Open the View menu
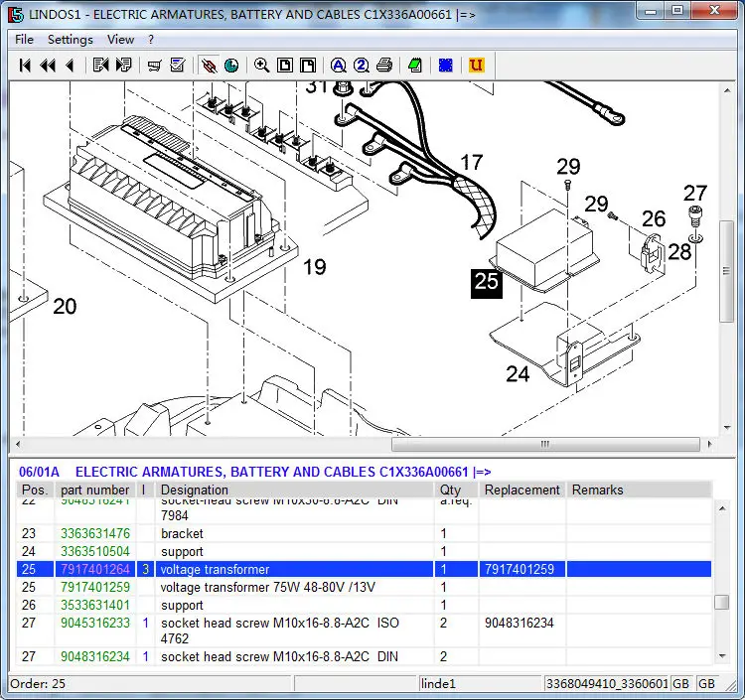745x700 pixels. coord(120,40)
